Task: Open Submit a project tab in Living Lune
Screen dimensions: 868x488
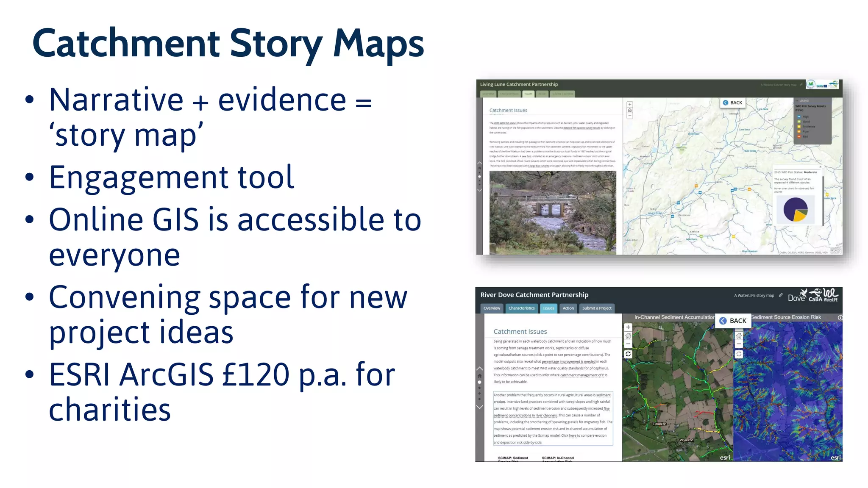Action: 562,94
